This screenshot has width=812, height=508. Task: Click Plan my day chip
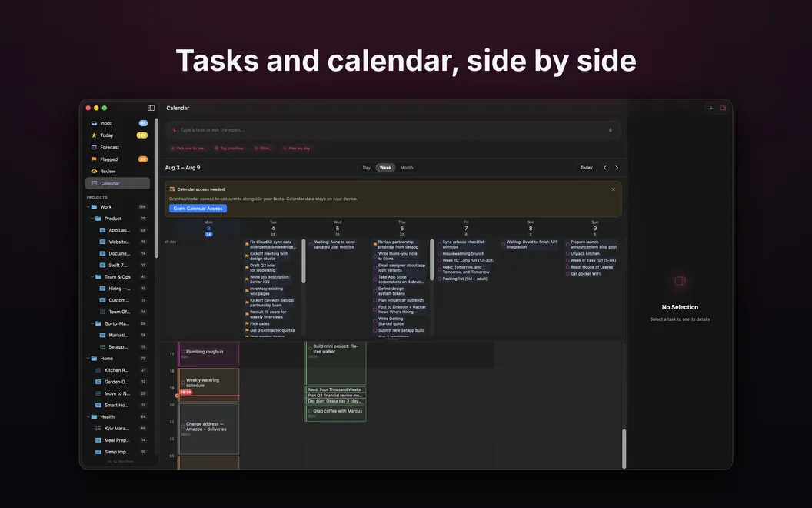point(297,149)
